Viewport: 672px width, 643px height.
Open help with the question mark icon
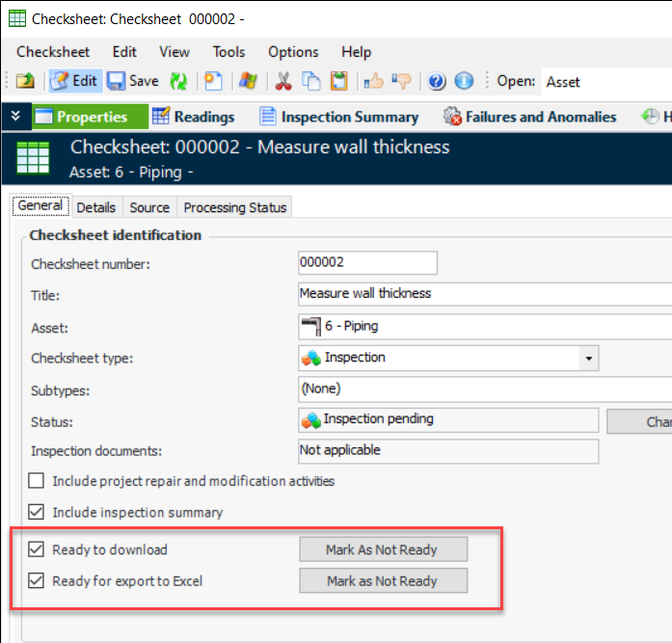pos(437,81)
